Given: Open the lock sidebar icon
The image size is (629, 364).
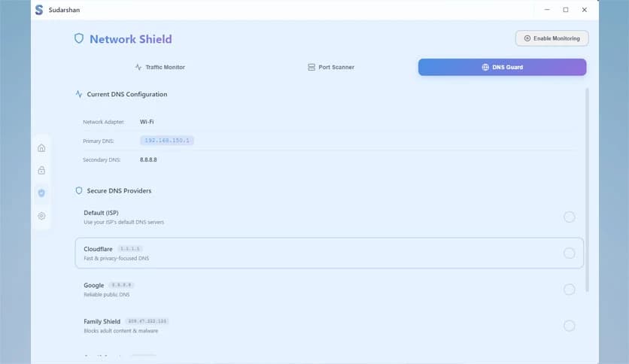Looking at the screenshot, I should [41, 171].
